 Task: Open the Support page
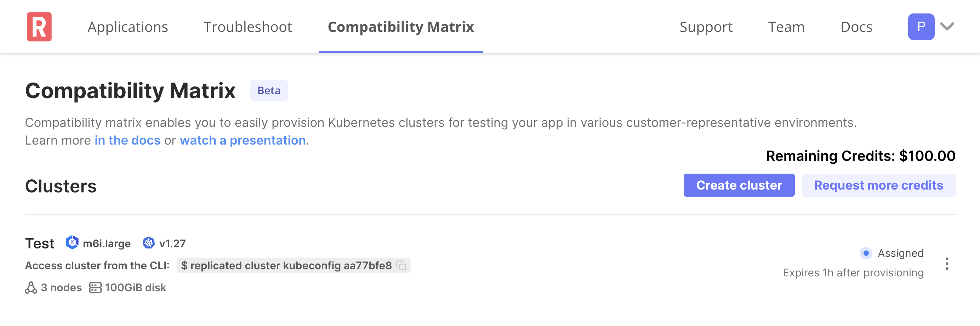click(x=706, y=27)
